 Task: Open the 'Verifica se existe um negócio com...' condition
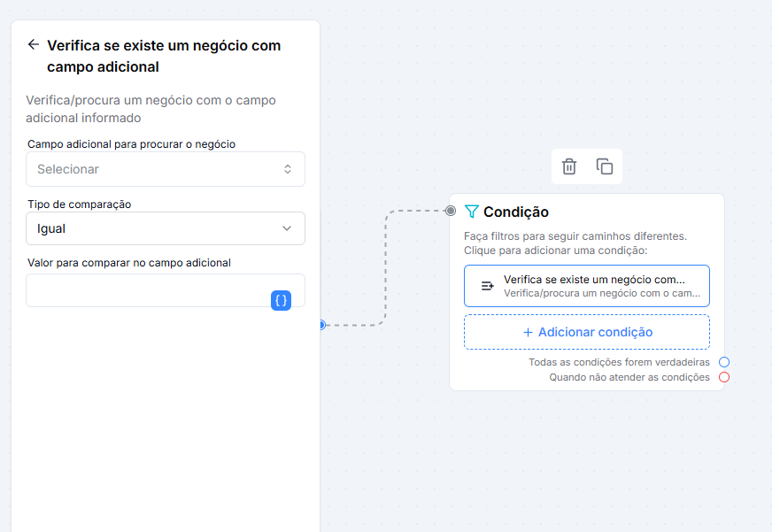[587, 286]
